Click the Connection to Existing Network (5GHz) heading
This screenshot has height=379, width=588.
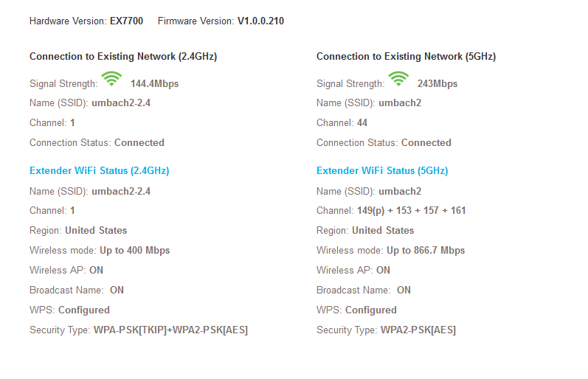[406, 57]
